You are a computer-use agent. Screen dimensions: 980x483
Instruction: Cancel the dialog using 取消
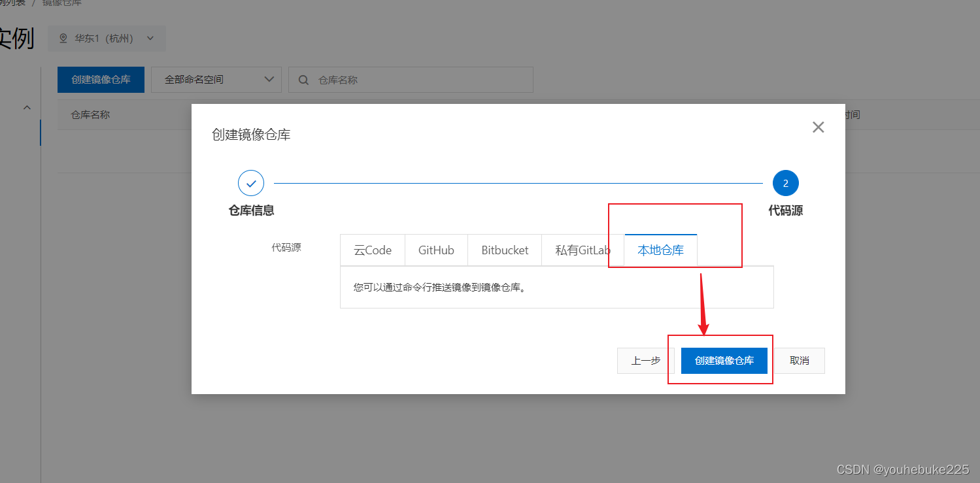(x=799, y=361)
